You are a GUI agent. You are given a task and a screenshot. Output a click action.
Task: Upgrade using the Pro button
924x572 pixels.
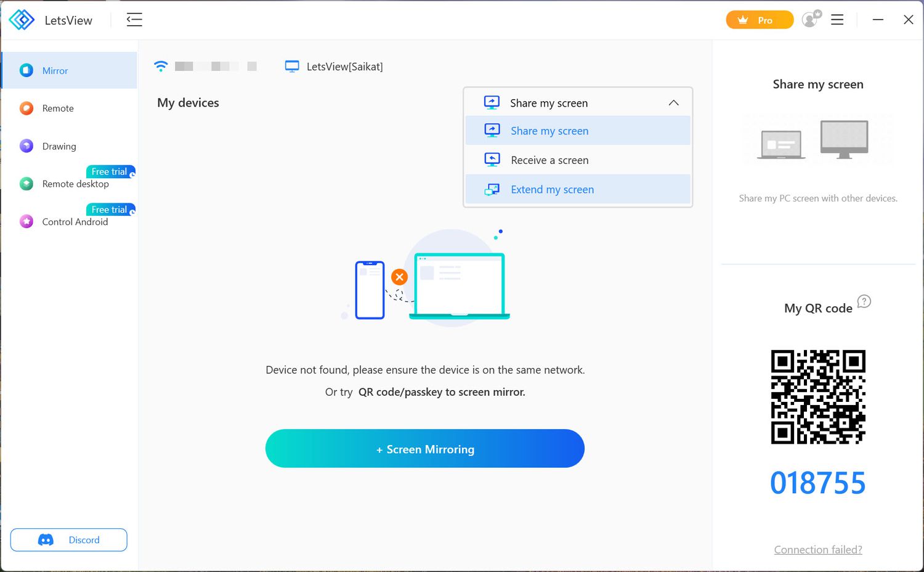click(759, 20)
